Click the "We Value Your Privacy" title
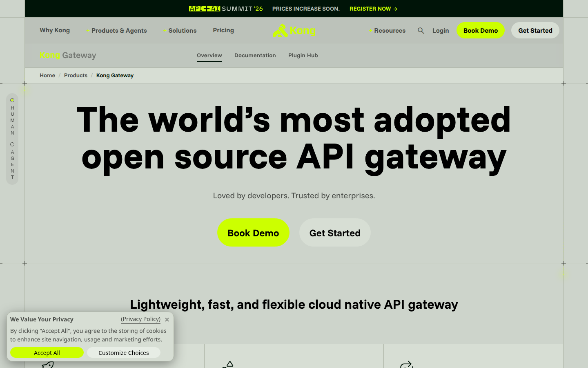Viewport: 588px width, 368px height. [42, 319]
